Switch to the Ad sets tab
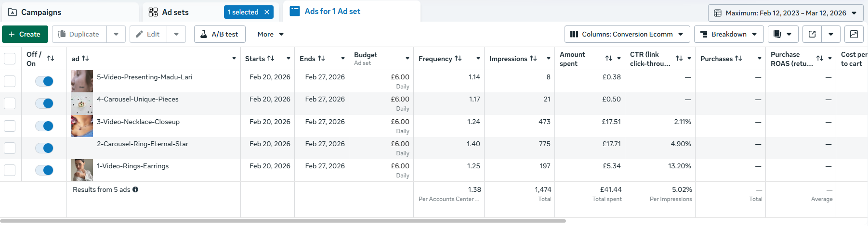Screen dimensions: 868x226 pyautogui.click(x=175, y=12)
